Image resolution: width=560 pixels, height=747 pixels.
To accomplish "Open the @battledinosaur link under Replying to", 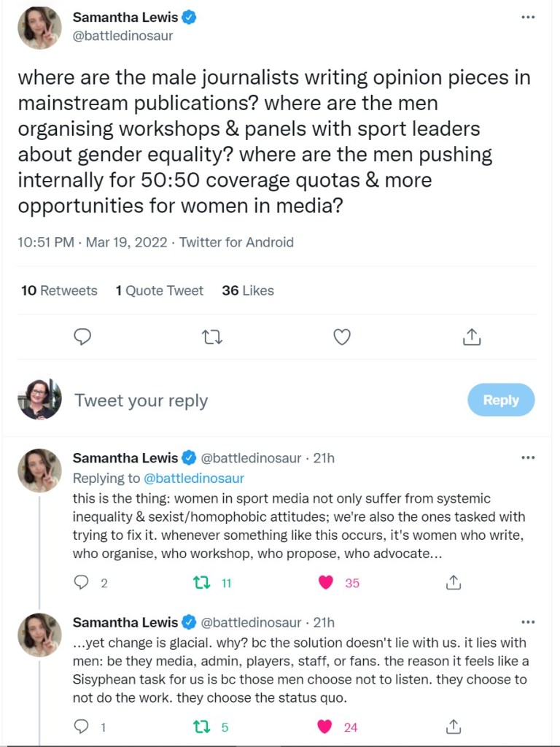I will click(195, 479).
